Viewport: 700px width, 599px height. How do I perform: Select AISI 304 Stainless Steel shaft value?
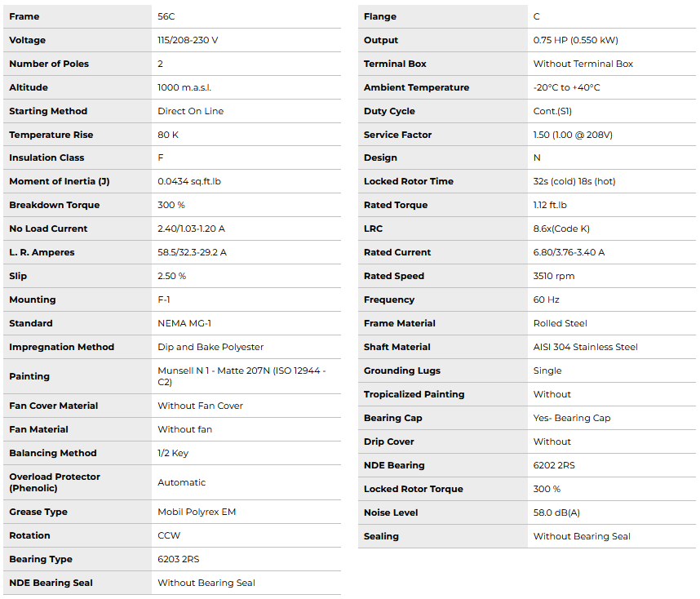click(585, 347)
